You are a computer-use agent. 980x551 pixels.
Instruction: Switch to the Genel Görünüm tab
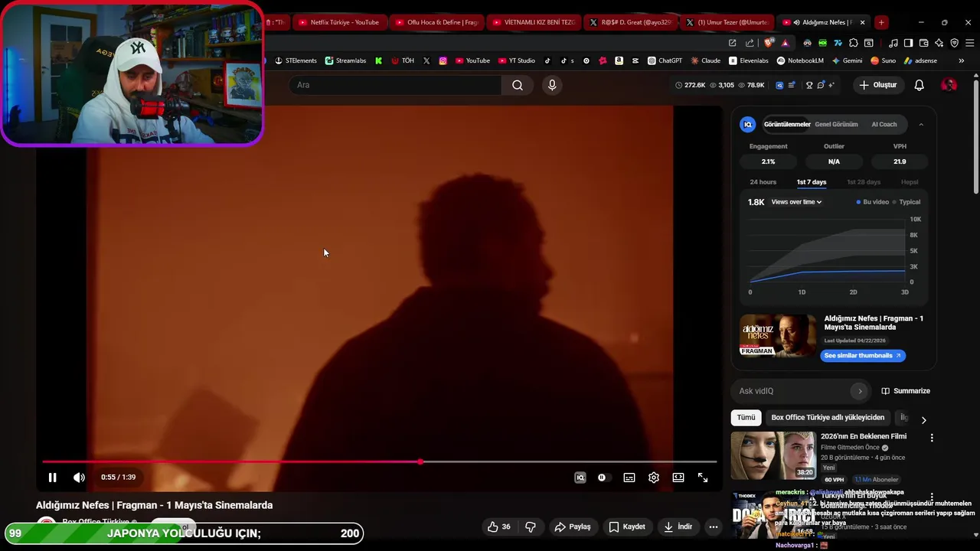836,124
